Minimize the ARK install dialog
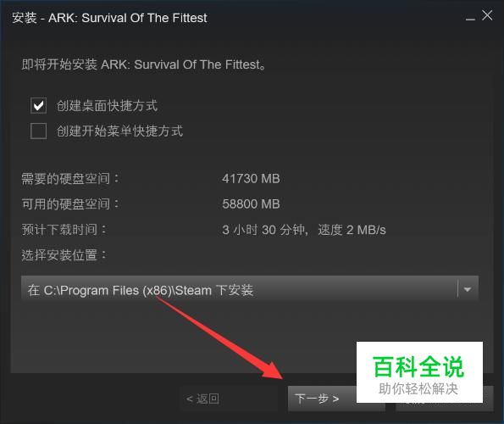 point(470,17)
